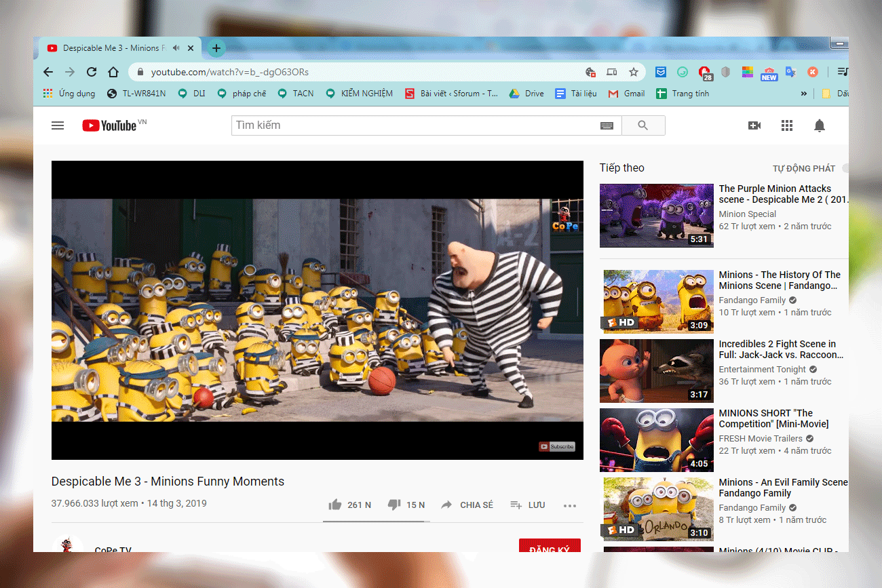Open the three-dot more actions menu
Viewport: 882px width, 588px height.
[x=570, y=505]
